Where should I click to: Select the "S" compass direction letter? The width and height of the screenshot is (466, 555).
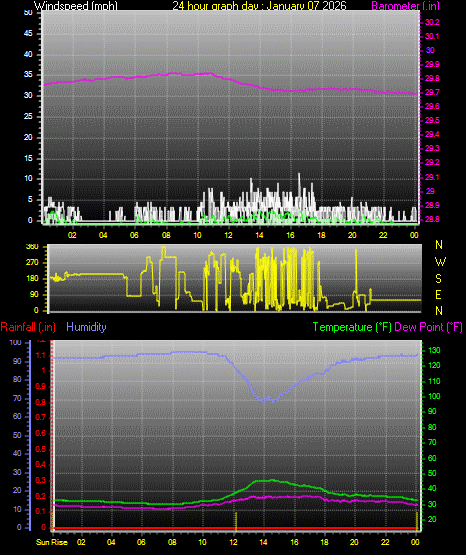pos(438,279)
